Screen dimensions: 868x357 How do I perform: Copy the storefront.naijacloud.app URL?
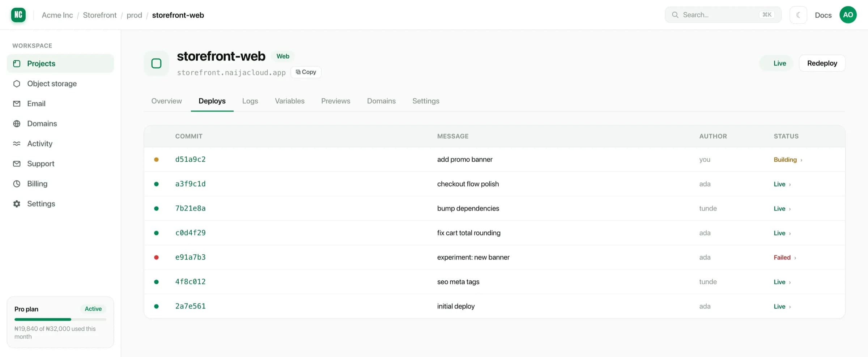tap(306, 72)
